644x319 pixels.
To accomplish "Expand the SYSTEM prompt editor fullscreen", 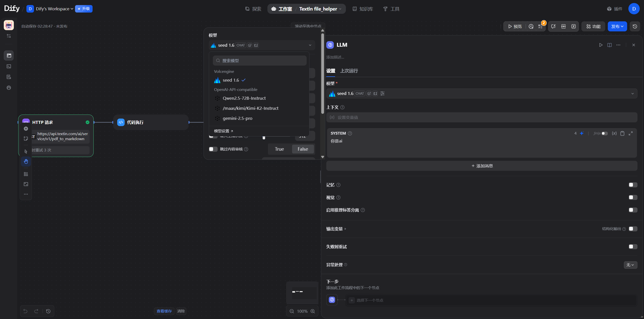I will [x=630, y=133].
